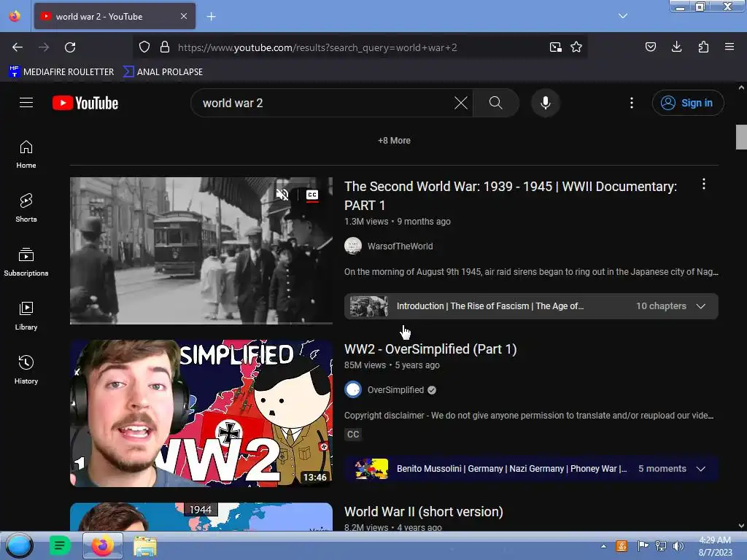The width and height of the screenshot is (747, 560).
Task: Unmute the preview video speaker icon
Action: 282,194
